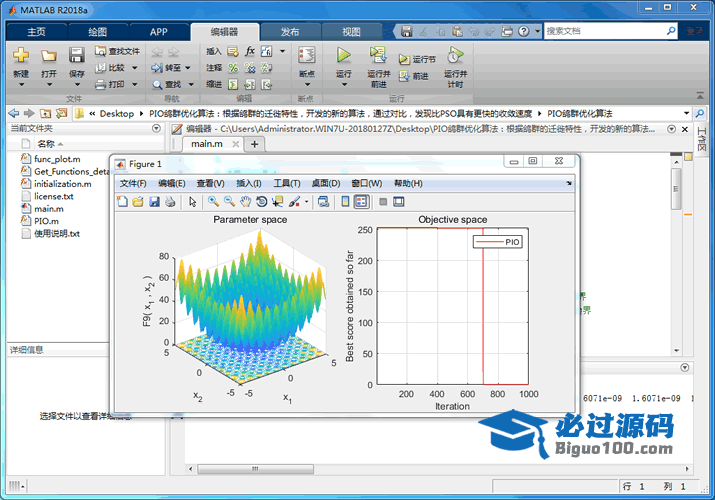715x500 pixels.
Task: Click Save Figure icon in Figure 1 toolbar
Action: coord(154,201)
